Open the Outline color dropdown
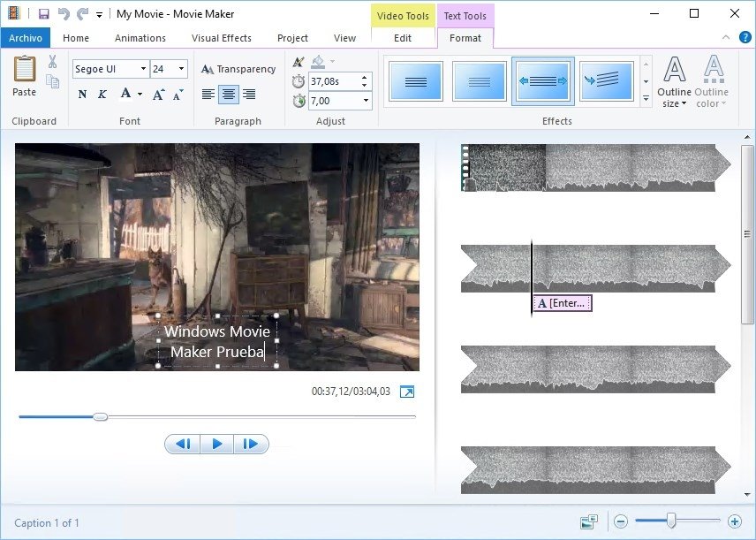 (712, 82)
